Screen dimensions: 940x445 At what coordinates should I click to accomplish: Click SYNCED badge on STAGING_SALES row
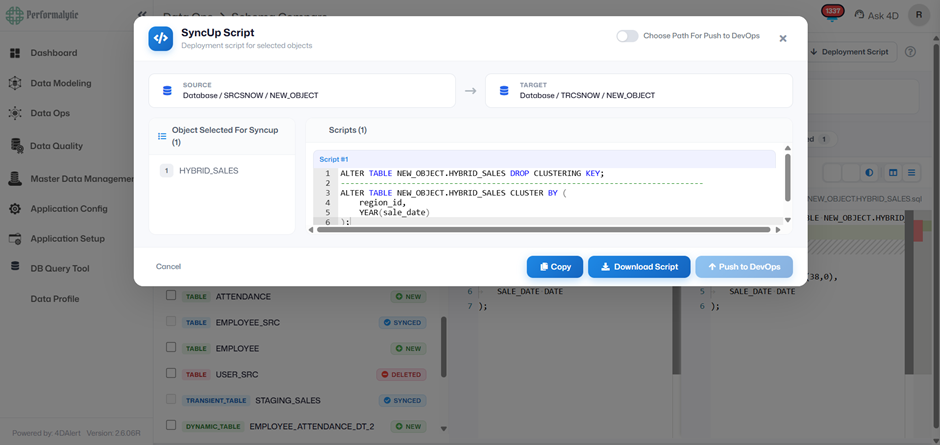pos(402,400)
